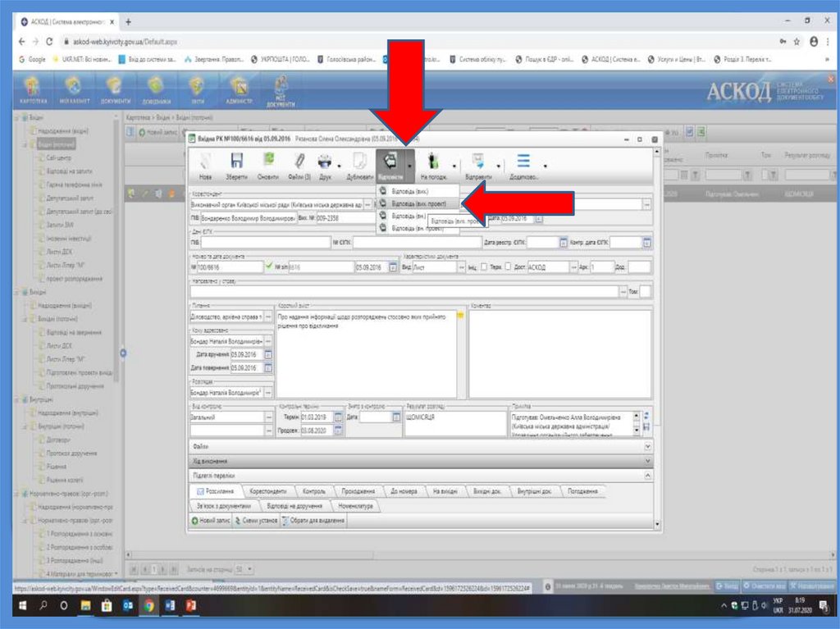Image resolution: width=840 pixels, height=629 pixels.
Task: Open the Адміністр section
Action: pyautogui.click(x=239, y=89)
